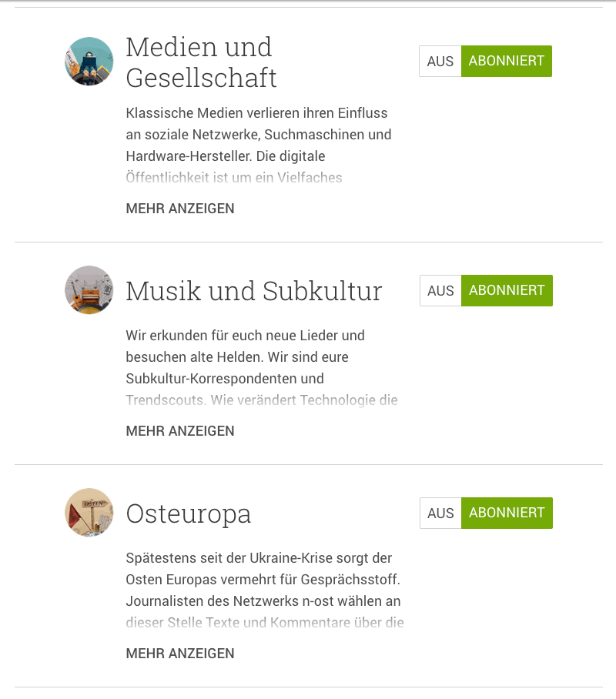Click the Musik und Subkultur round icon
Image resolution: width=616 pixels, height=699 pixels.
(x=89, y=290)
